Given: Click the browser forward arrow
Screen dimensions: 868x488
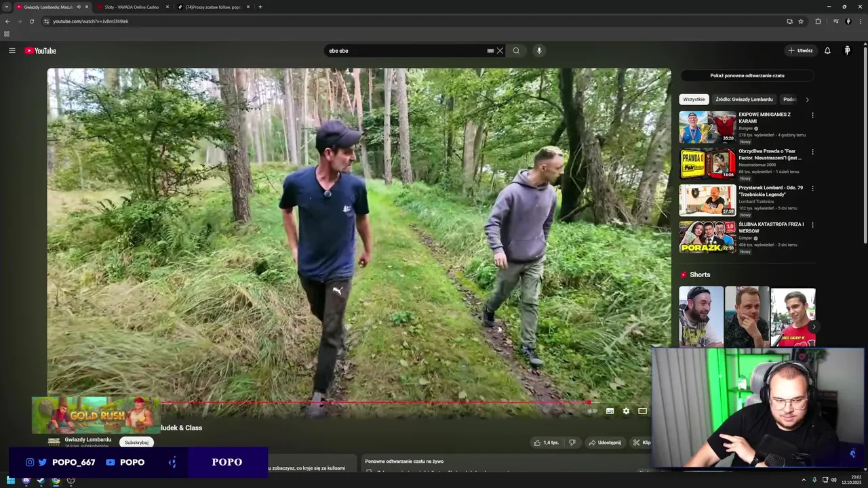Looking at the screenshot, I should click(19, 21).
